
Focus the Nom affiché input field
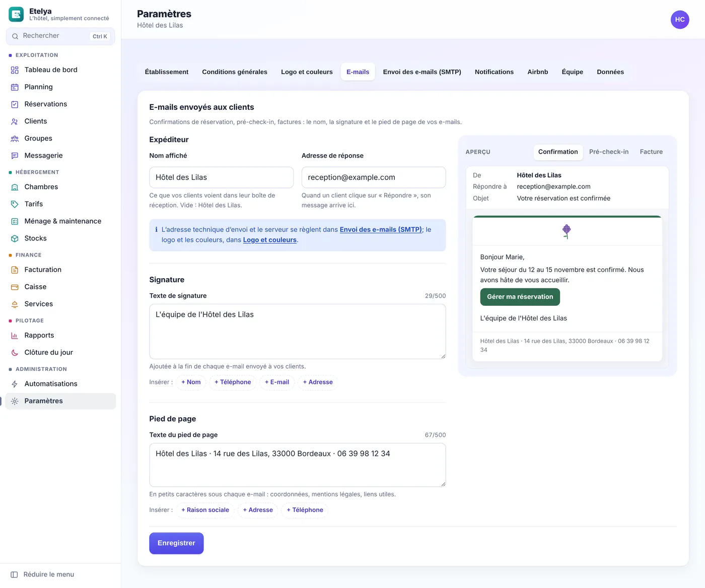(x=222, y=177)
